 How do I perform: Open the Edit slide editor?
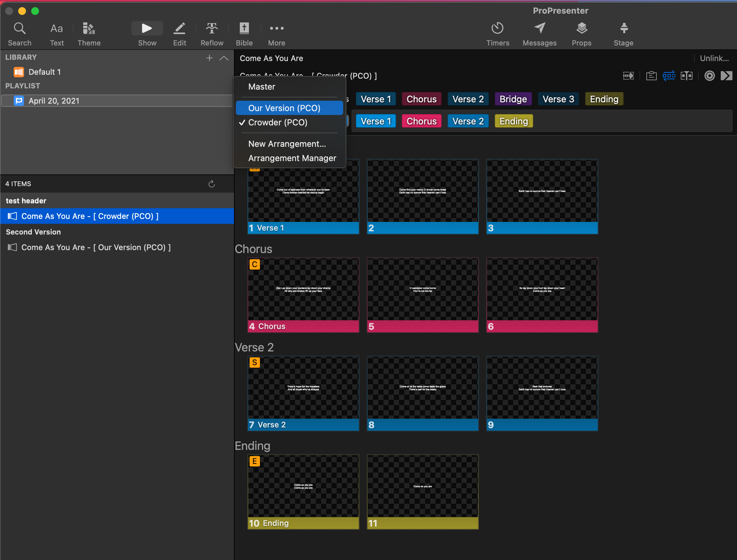pyautogui.click(x=179, y=34)
